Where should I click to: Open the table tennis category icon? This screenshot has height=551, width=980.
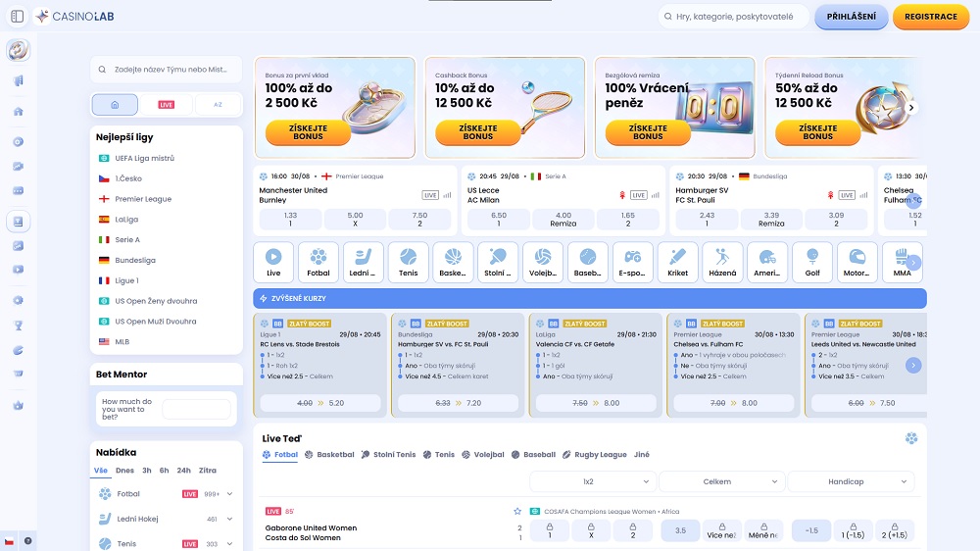pos(498,262)
